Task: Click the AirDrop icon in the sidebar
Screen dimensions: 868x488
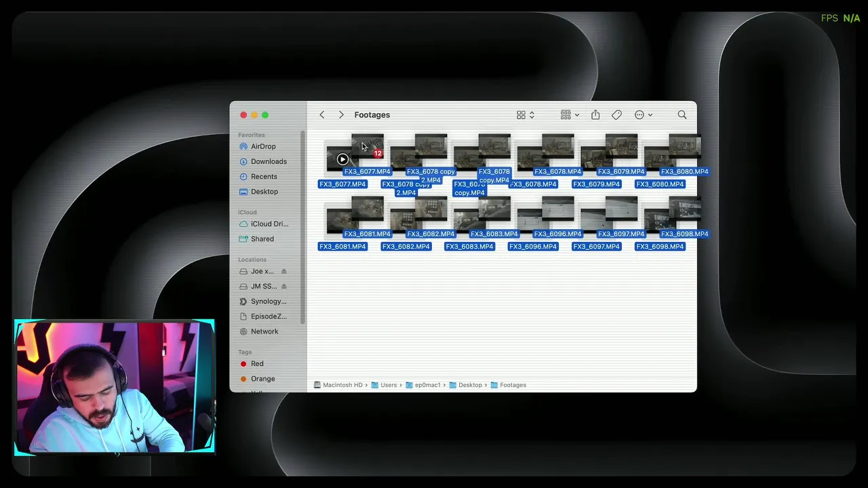Action: point(244,146)
